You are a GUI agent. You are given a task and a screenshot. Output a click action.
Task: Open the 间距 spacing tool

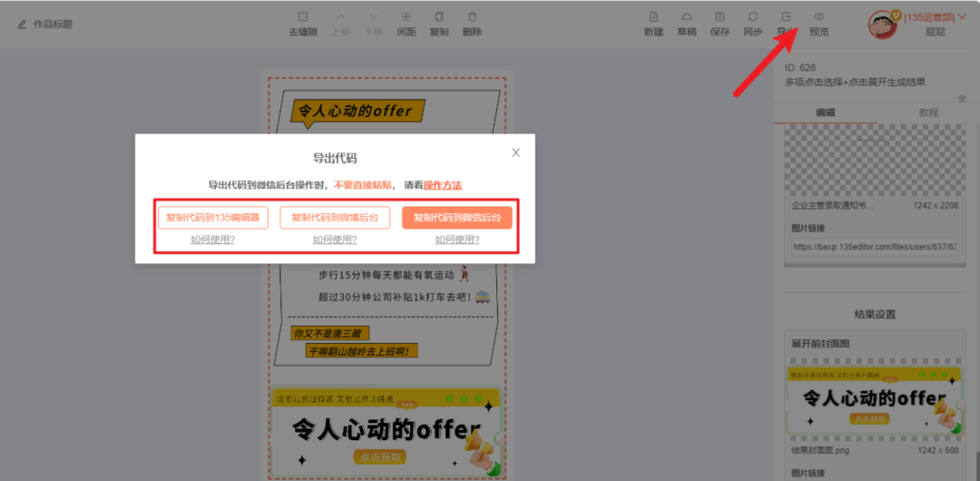(407, 17)
